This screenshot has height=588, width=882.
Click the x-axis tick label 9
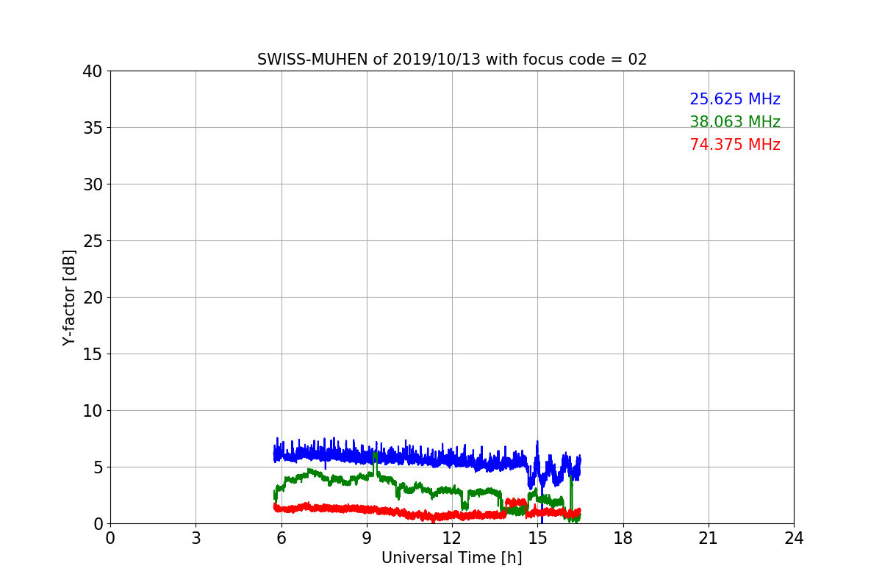pos(367,538)
